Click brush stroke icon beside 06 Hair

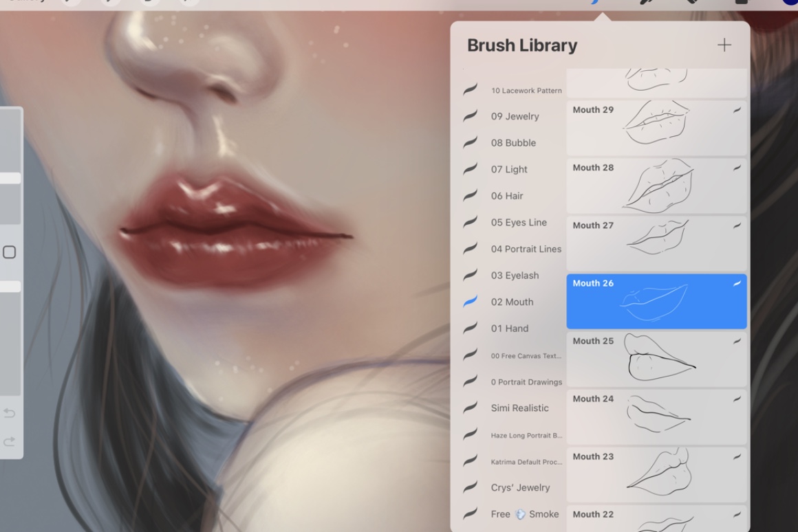pos(471,195)
